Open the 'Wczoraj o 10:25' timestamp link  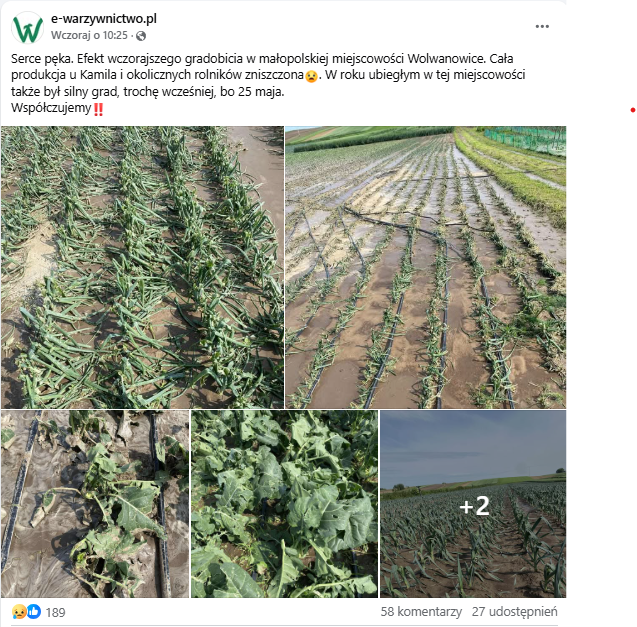coord(89,35)
